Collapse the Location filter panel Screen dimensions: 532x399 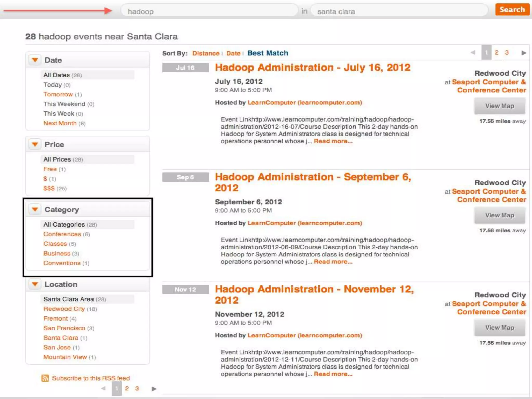pos(35,284)
